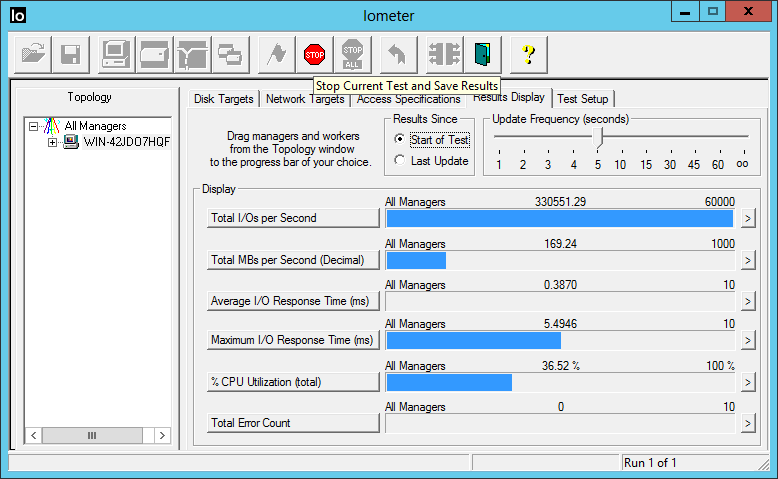
Task: Click the Update Frequency slider thumb
Action: coord(598,137)
